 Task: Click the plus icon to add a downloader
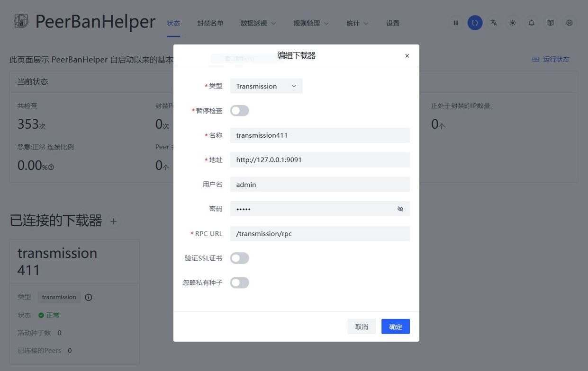point(113,221)
